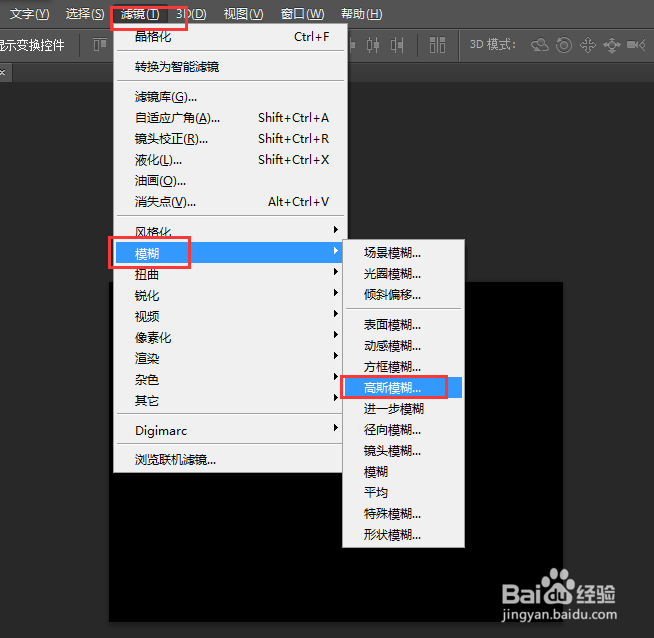Select 形状模糊... blur
The height and width of the screenshot is (638, 654).
[x=403, y=535]
